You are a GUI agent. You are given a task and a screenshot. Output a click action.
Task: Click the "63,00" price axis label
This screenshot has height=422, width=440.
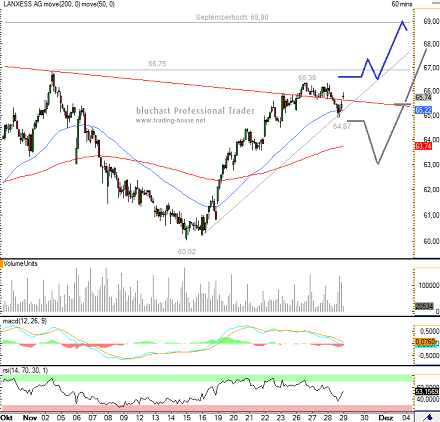click(x=431, y=165)
